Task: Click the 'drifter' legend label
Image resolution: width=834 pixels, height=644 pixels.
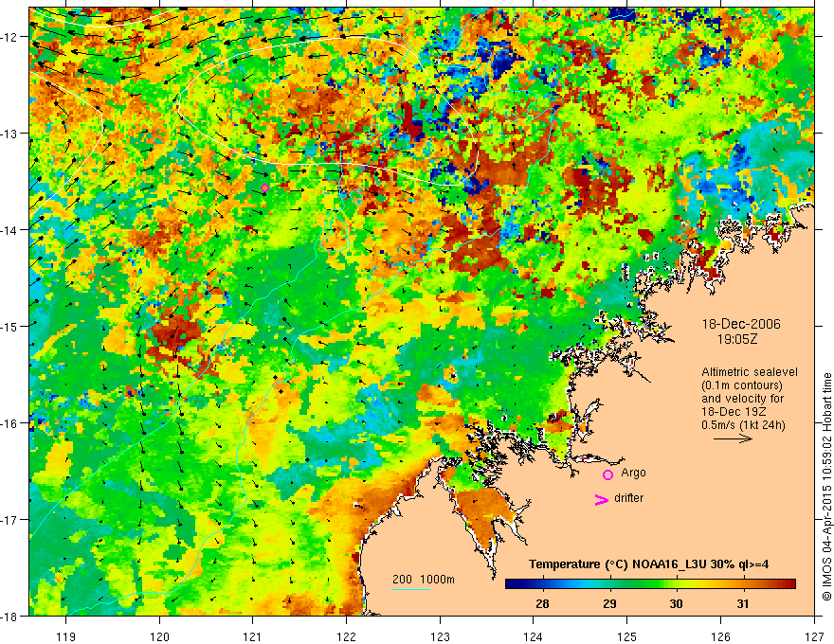Action: (628, 498)
